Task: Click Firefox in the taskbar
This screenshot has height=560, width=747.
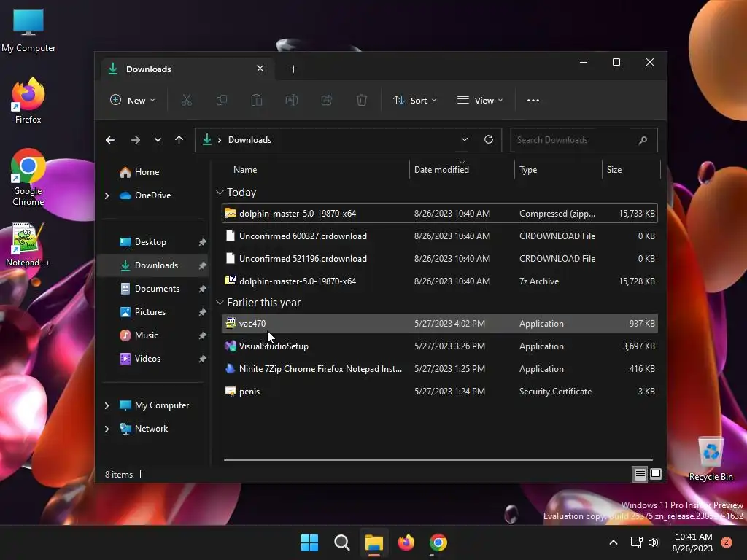Action: tap(406, 542)
